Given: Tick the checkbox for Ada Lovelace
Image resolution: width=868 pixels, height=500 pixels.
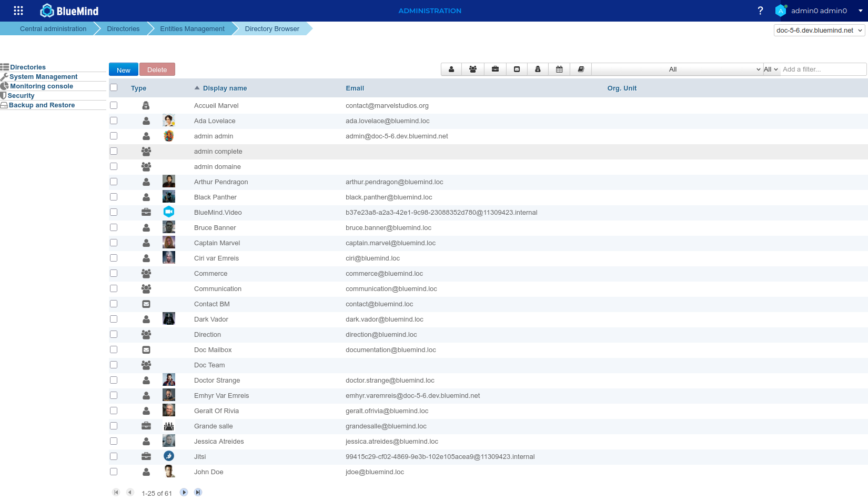Looking at the screenshot, I should coord(114,121).
